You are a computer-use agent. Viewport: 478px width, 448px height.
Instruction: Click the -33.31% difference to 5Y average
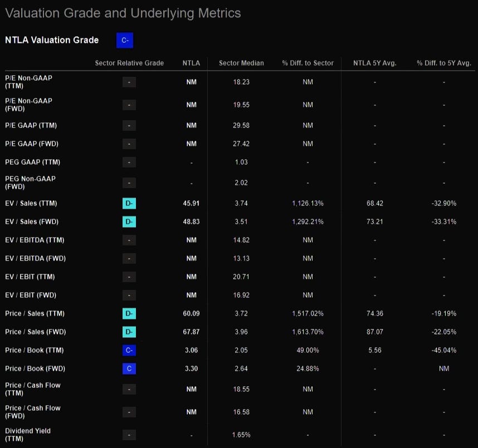click(x=444, y=221)
